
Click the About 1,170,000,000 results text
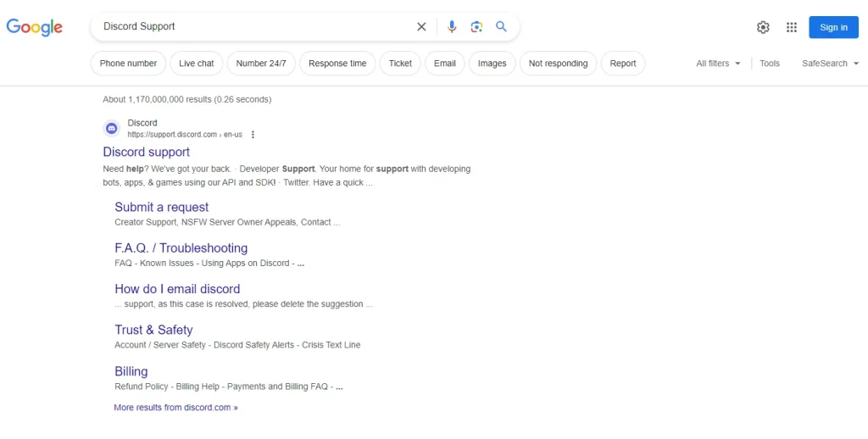point(187,100)
